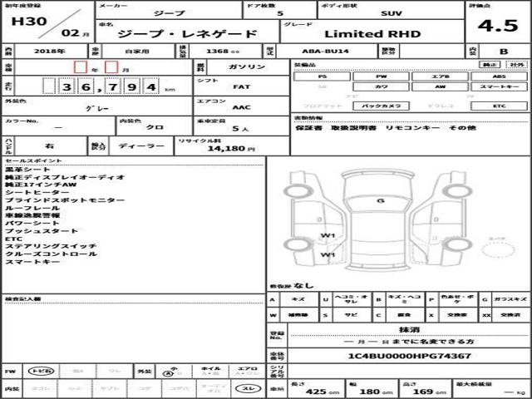Click the circled トビ石 windshield mark
The width and height of the screenshot is (532, 399).
tap(41, 372)
